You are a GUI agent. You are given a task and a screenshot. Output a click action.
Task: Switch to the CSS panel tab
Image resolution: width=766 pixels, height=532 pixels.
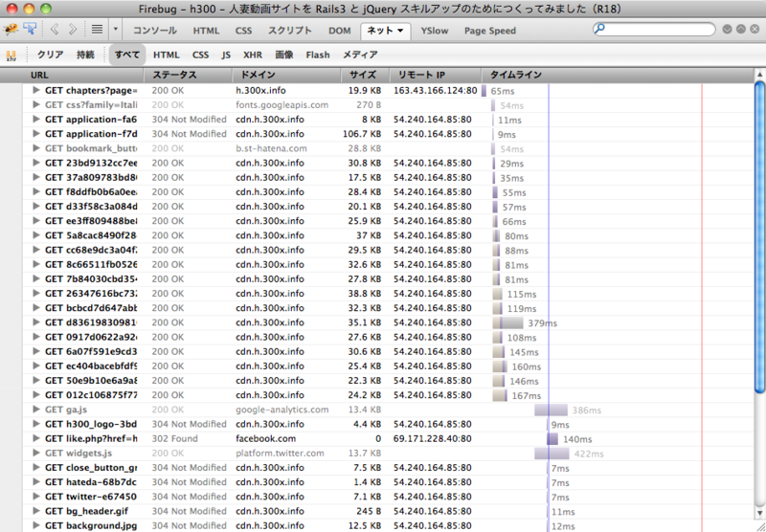tap(243, 31)
